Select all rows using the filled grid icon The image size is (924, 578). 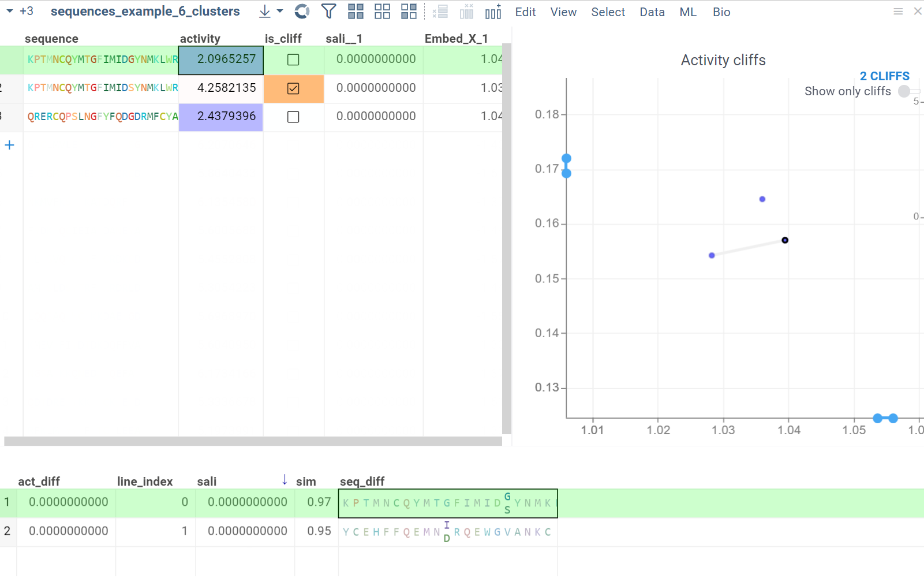[356, 11]
